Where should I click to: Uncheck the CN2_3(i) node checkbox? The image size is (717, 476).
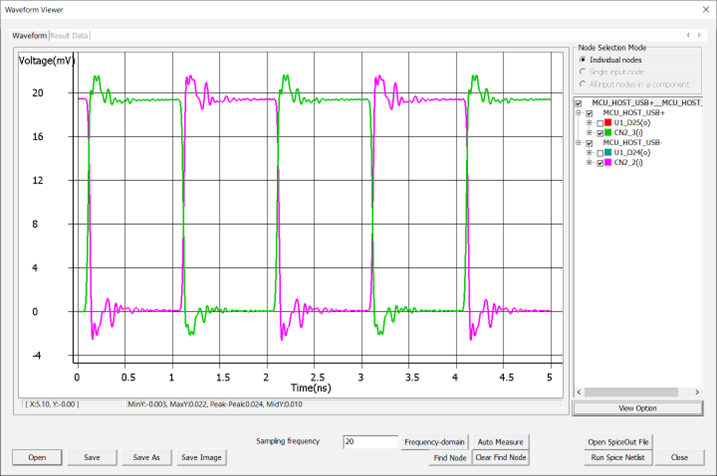click(599, 133)
